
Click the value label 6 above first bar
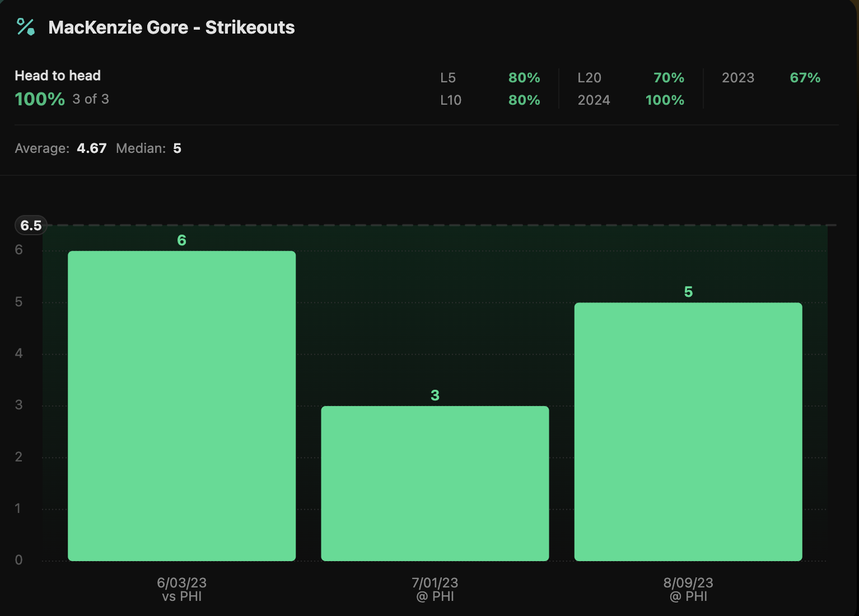coord(181,240)
